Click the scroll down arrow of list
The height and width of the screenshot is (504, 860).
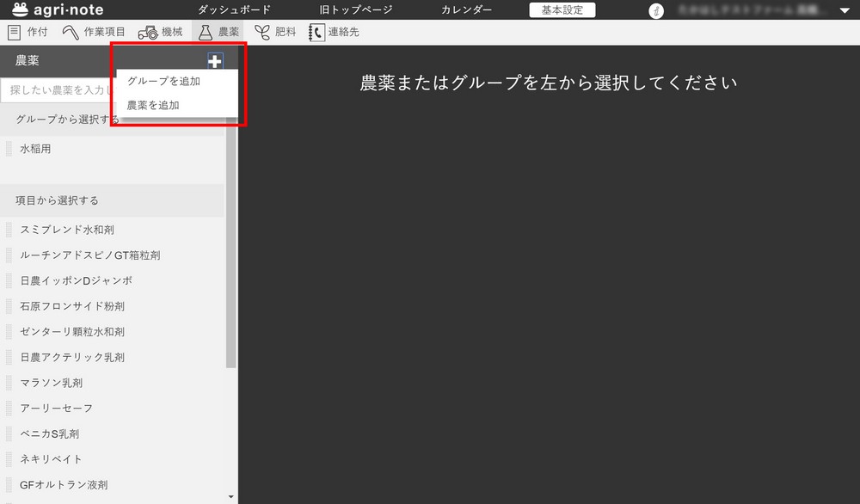(x=230, y=496)
